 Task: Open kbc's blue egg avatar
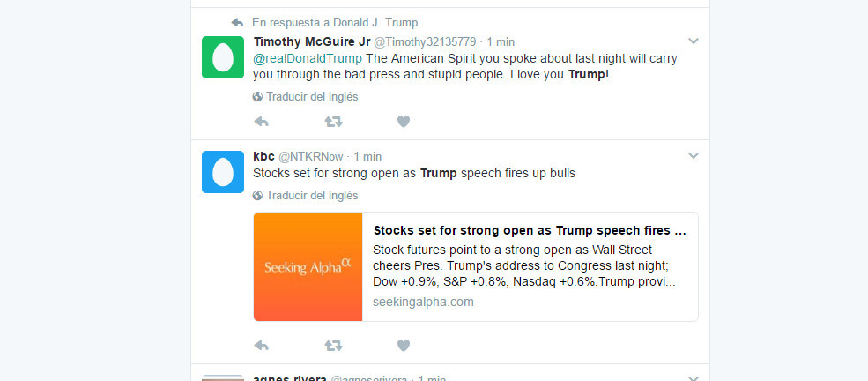click(x=223, y=172)
